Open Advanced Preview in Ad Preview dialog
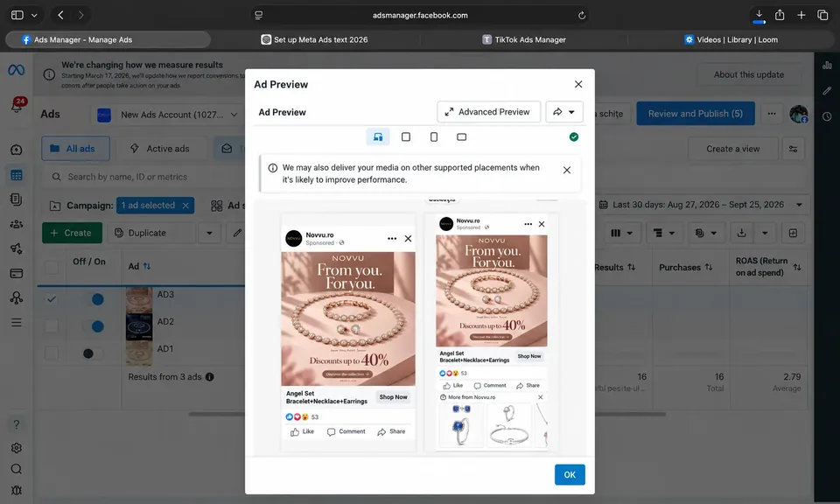The image size is (840, 504). click(488, 112)
